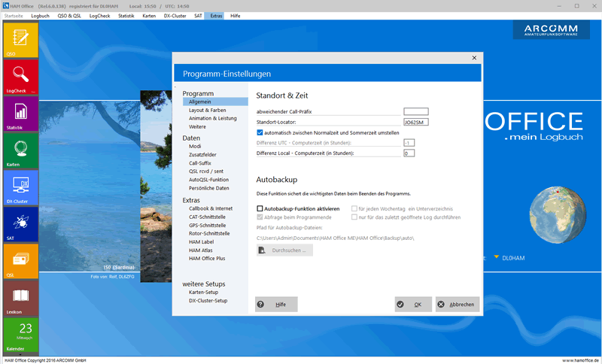
Task: Open the QSO & QSL menu
Action: pos(69,16)
